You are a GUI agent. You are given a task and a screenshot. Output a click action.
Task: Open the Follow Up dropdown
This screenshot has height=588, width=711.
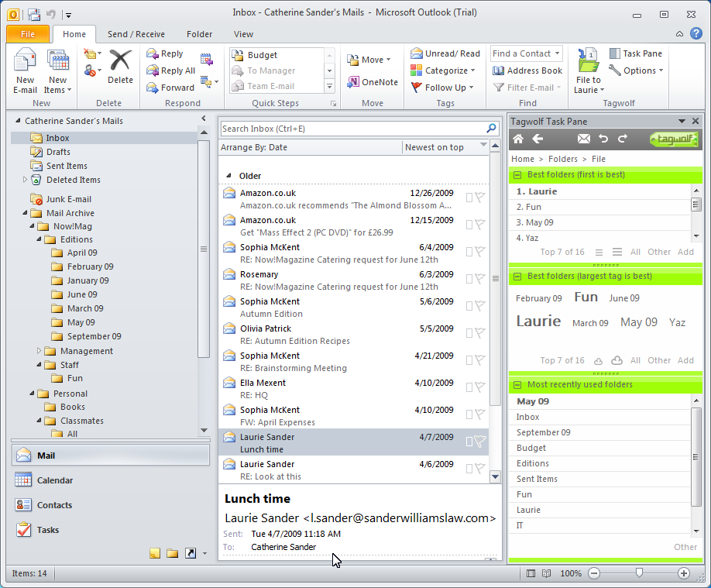tap(442, 87)
